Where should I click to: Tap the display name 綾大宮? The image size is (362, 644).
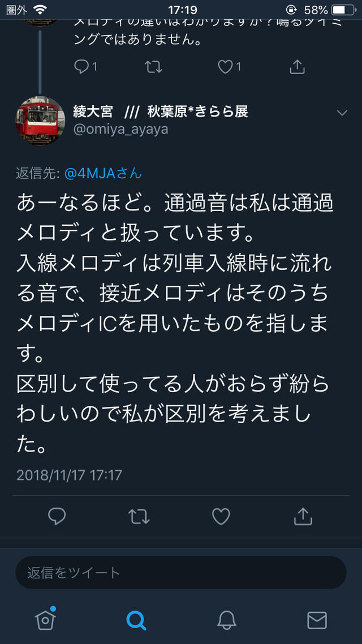point(93,111)
